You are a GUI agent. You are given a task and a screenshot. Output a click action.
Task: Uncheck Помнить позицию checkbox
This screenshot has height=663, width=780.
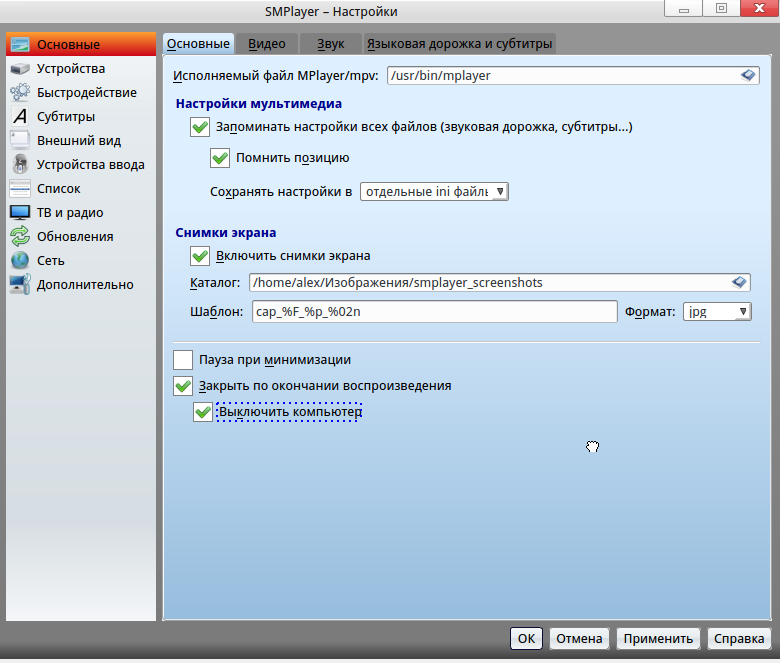tap(220, 158)
